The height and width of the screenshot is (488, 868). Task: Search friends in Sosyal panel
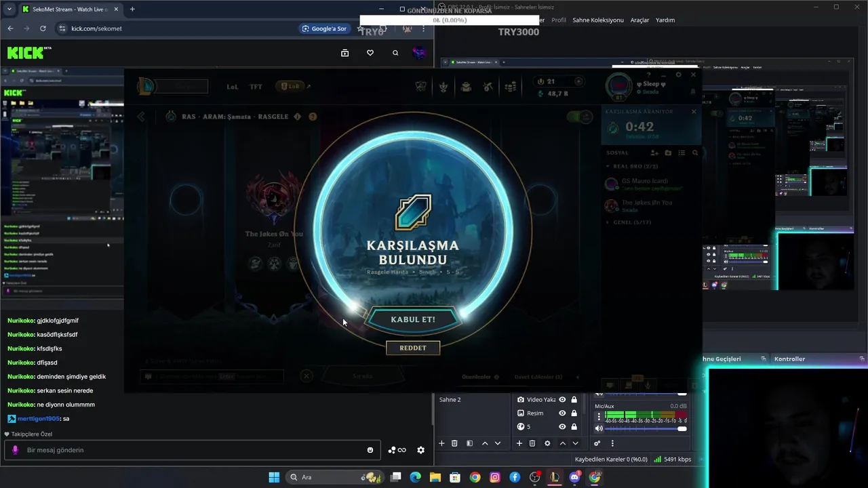[x=695, y=153]
